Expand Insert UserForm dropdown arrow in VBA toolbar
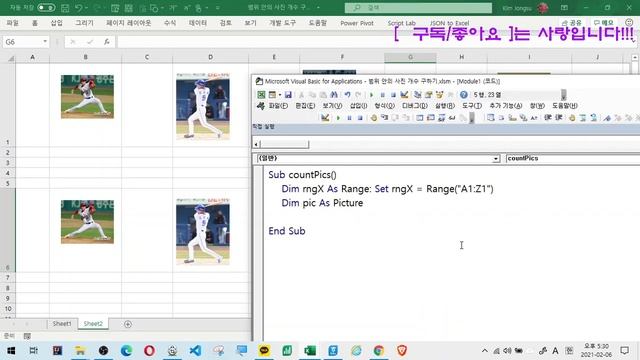Image resolution: width=640 pixels, height=360 pixels. 280,95
